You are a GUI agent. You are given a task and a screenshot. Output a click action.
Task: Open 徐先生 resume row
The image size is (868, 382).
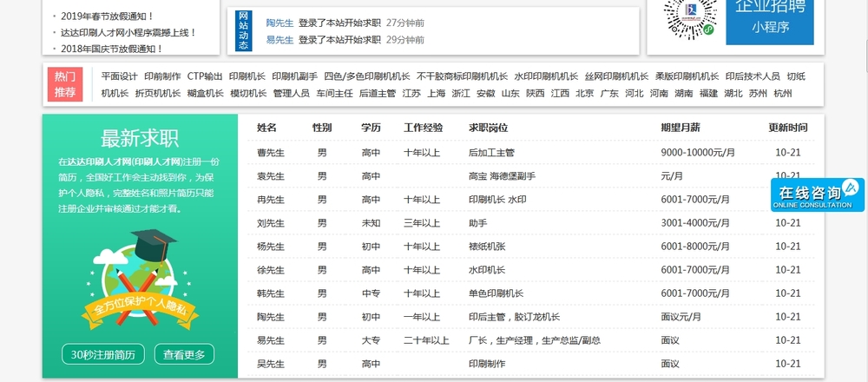tap(531, 270)
